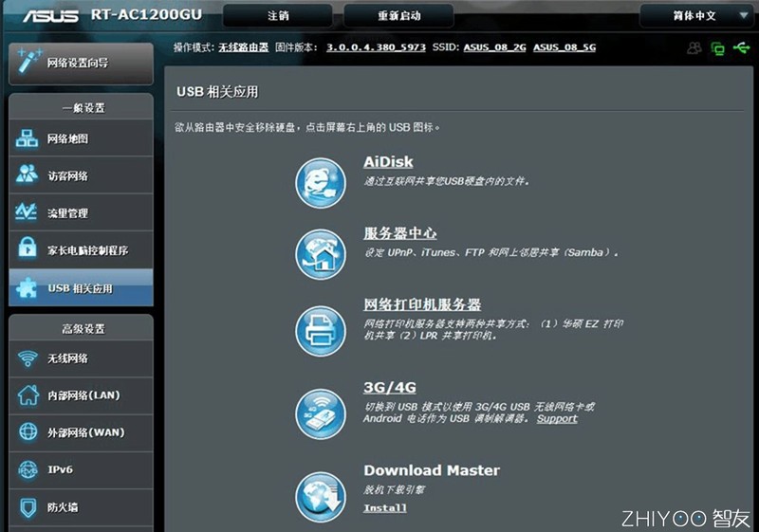
Task: Click the guest users status icon
Action: [x=694, y=47]
